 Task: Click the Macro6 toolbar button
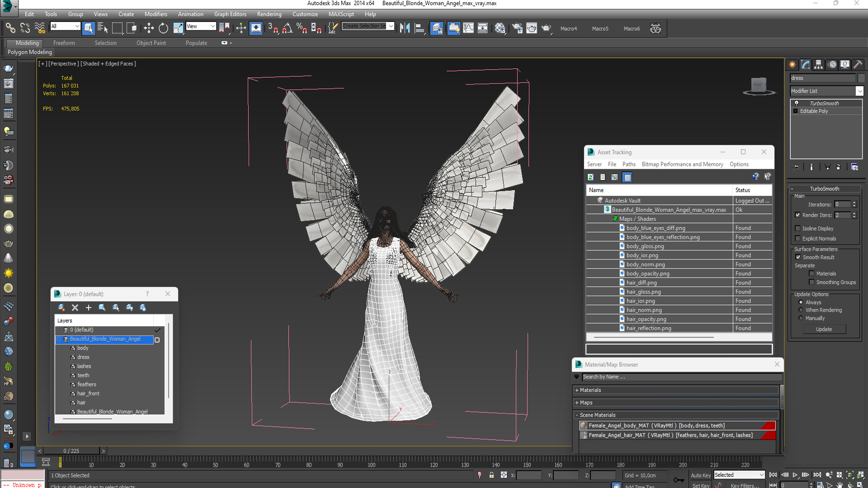tap(632, 28)
